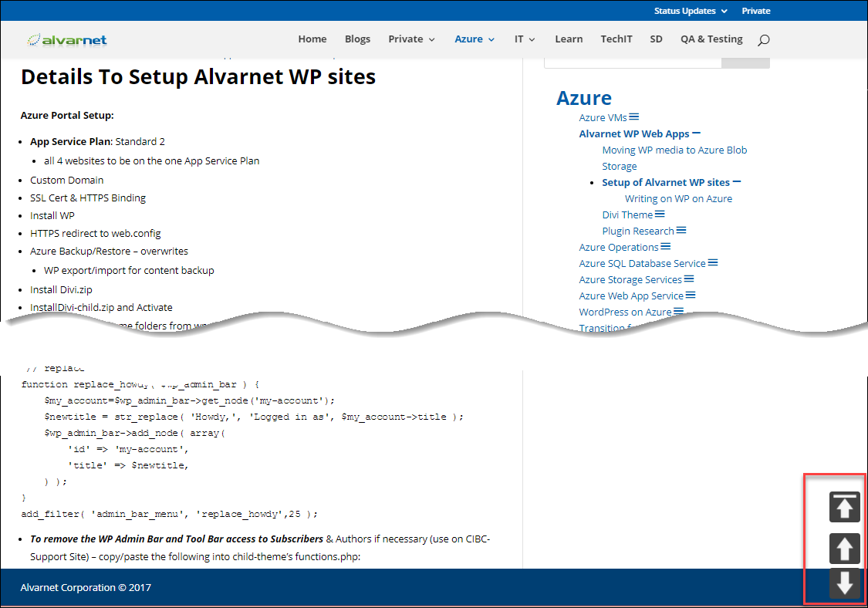Click the sidebar search submit button
Viewport: 868px width, 608px height.
[x=745, y=62]
